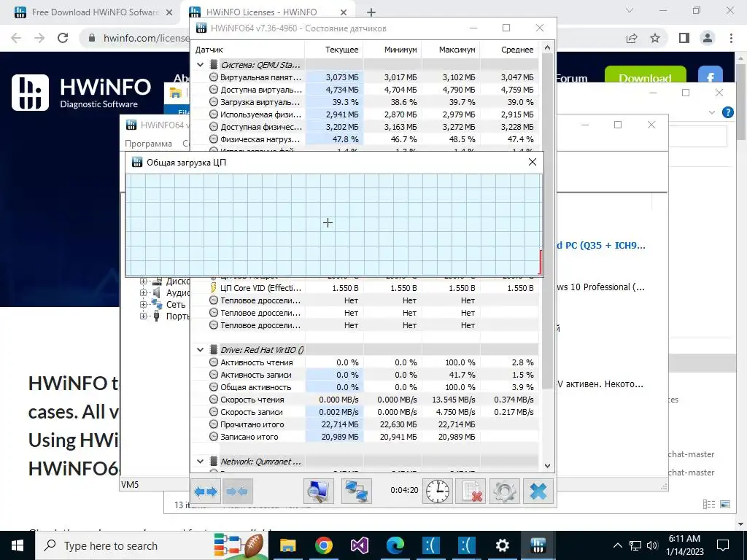Switch File Explorer to details view icon
Screen dimensions: 747x560
[709, 504]
